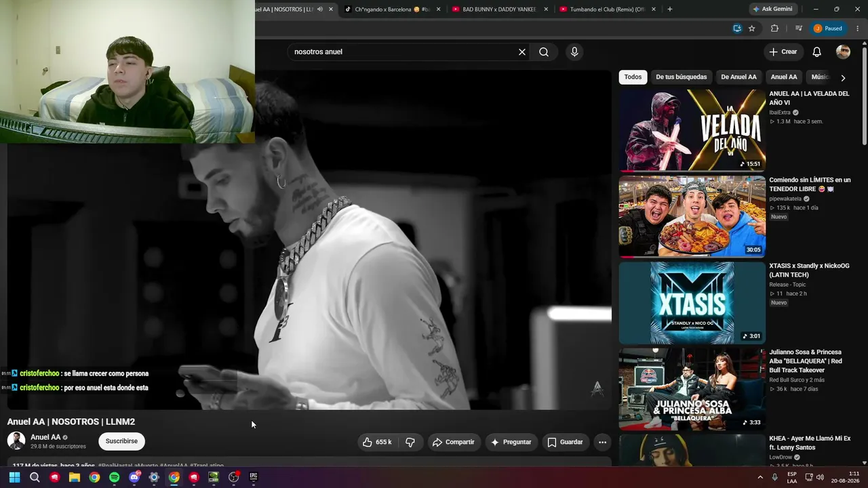Image resolution: width=868 pixels, height=488 pixels.
Task: Open the Ask Gemini panel
Action: click(x=772, y=9)
